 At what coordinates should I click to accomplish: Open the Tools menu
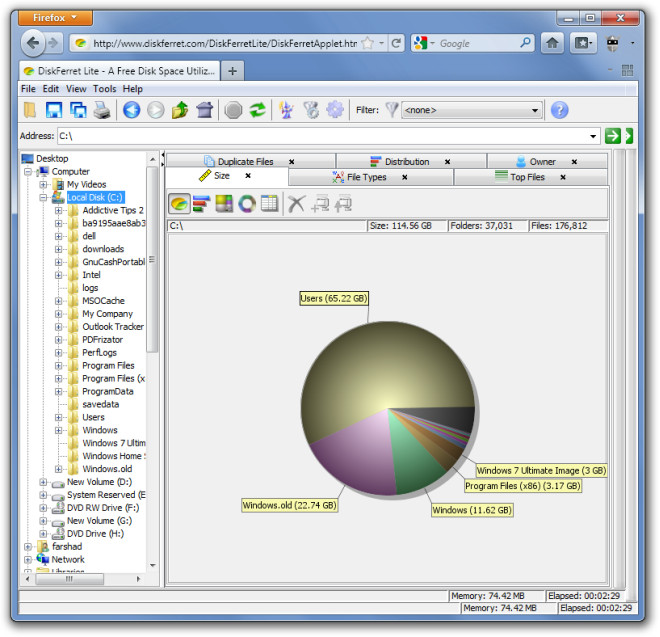tap(104, 89)
